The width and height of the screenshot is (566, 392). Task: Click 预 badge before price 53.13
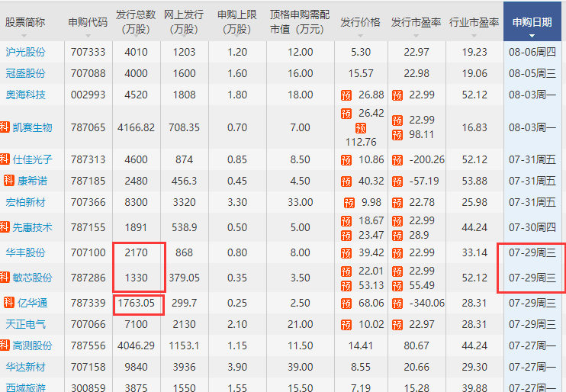(346, 286)
